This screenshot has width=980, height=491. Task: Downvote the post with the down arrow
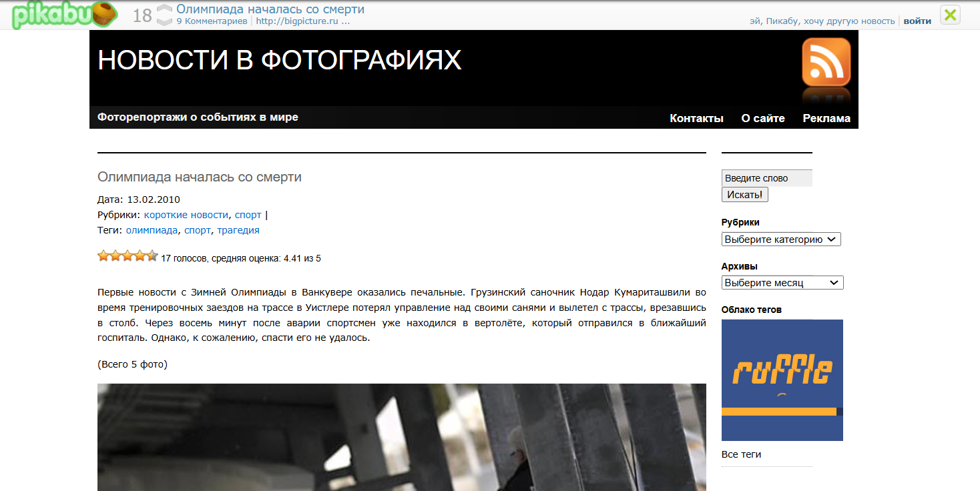164,21
